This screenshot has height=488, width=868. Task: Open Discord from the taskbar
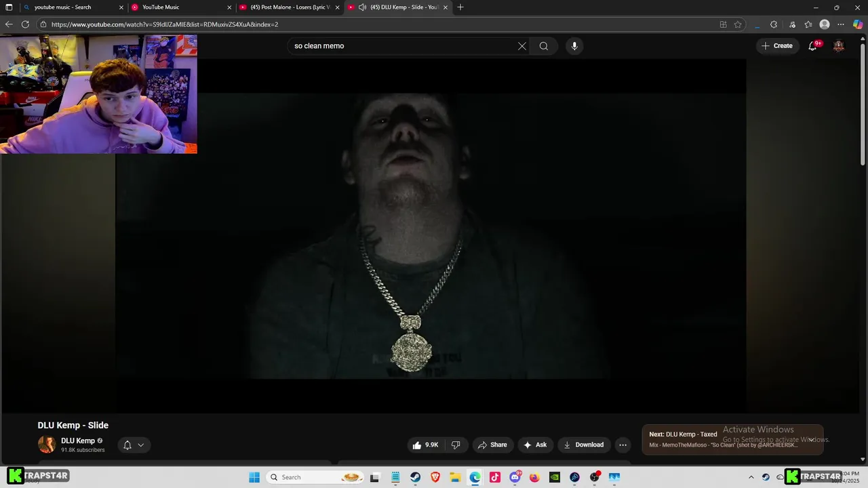coord(515,477)
